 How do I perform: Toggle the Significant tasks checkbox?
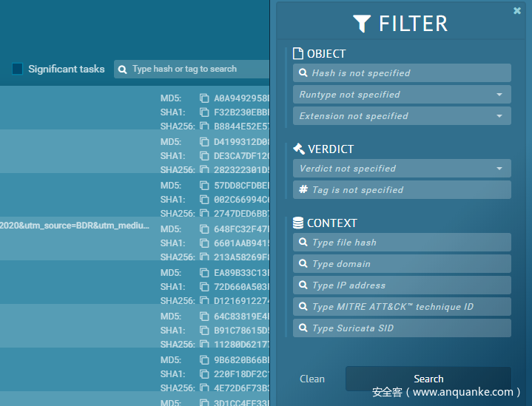click(18, 70)
